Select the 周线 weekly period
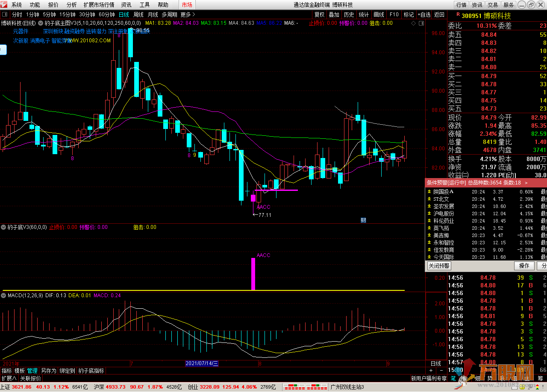This screenshot has width=547, height=392. coord(138,15)
